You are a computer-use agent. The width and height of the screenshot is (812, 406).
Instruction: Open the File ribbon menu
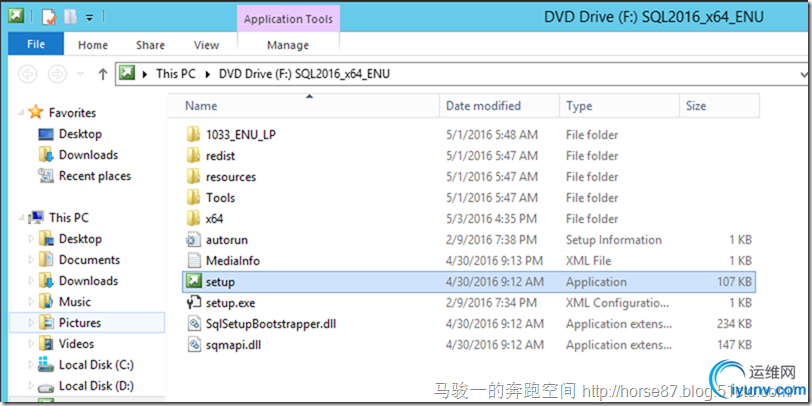coord(36,45)
